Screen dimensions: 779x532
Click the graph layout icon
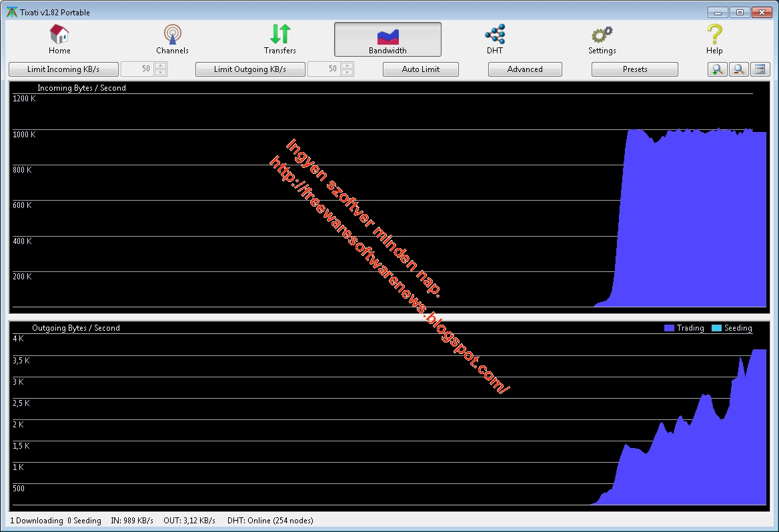click(x=760, y=69)
